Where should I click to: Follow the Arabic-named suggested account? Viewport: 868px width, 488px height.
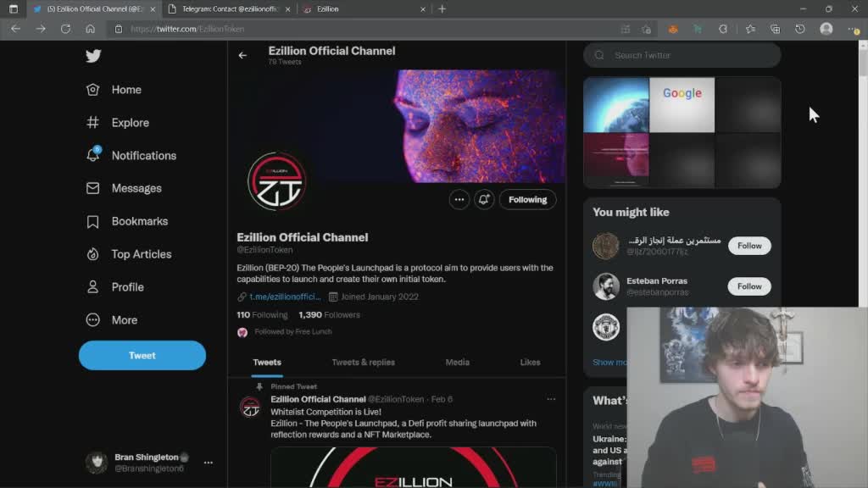pos(749,246)
